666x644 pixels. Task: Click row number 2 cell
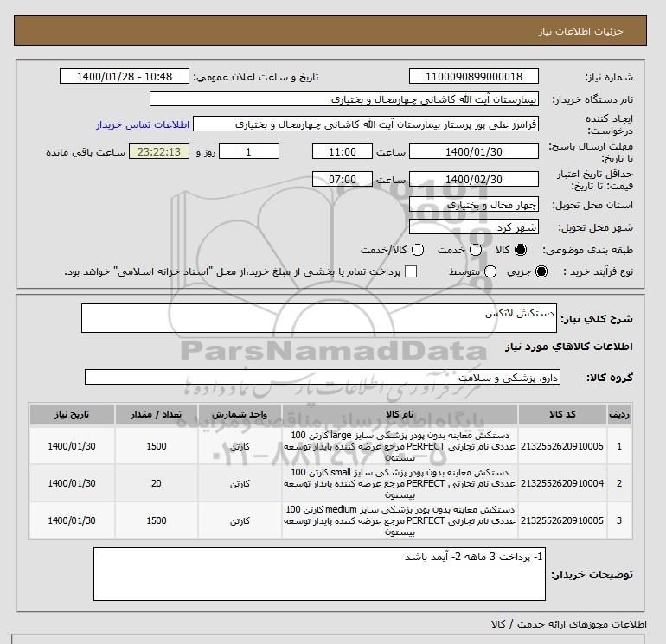coord(619,483)
